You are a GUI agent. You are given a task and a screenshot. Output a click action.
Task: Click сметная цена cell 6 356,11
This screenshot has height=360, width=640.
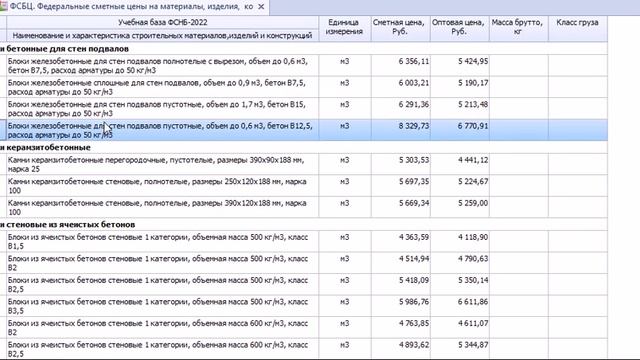[x=400, y=66]
